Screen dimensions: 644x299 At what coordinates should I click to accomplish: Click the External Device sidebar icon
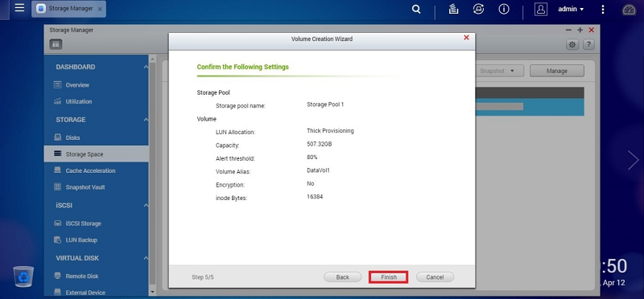pyautogui.click(x=57, y=292)
